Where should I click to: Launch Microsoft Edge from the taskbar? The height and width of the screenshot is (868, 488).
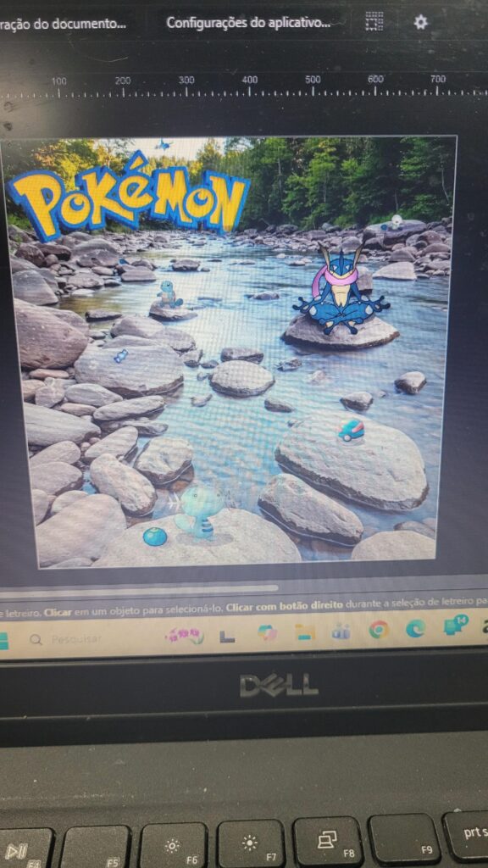[x=415, y=628]
